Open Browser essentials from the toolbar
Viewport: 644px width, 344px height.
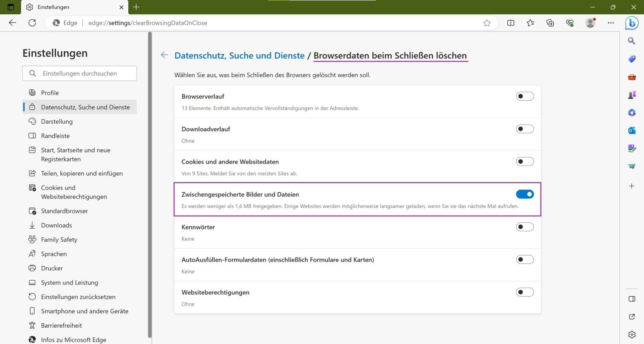[570, 23]
